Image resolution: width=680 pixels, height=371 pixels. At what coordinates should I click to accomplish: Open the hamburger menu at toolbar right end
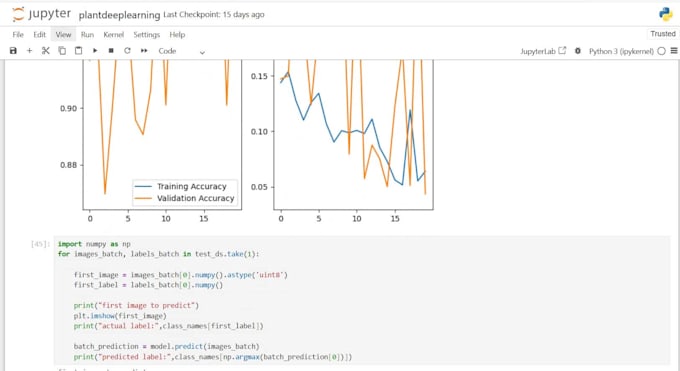click(674, 51)
